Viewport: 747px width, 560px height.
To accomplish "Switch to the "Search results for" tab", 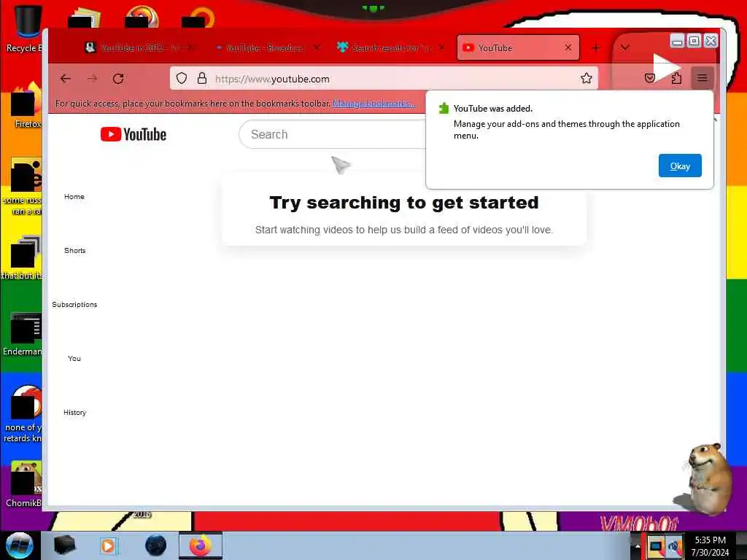I will click(391, 47).
